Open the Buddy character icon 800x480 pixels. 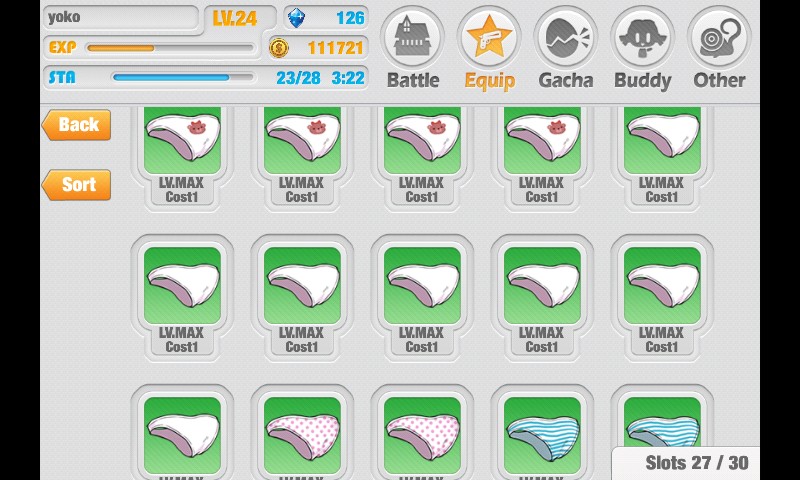(x=642, y=37)
